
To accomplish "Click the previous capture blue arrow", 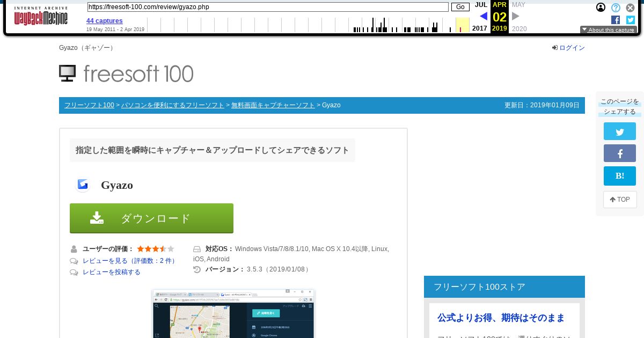I will coord(484,16).
